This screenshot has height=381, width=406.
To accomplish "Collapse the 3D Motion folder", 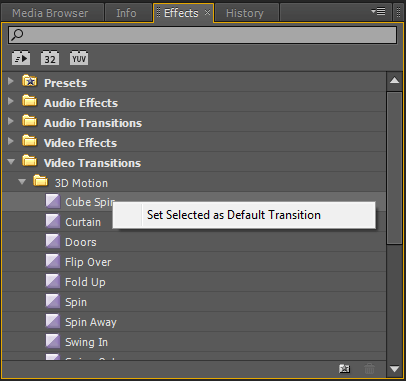I will tap(22, 182).
